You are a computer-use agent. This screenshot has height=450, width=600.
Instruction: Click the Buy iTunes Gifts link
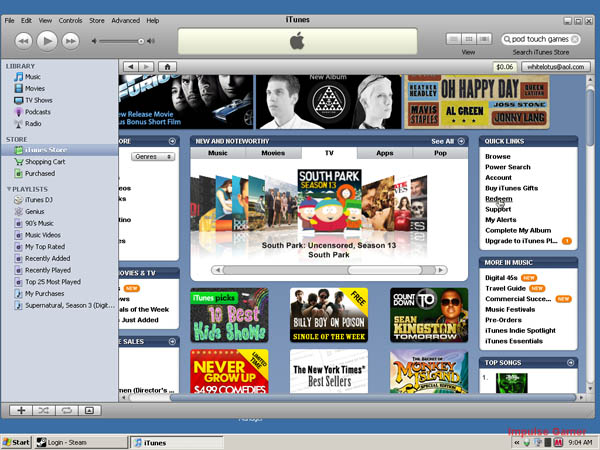pyautogui.click(x=512, y=188)
